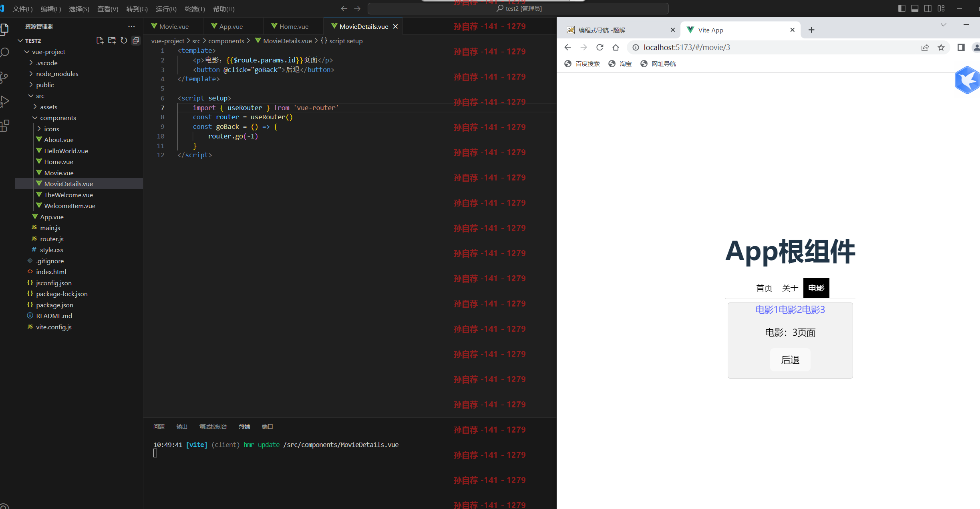Open the Search view in activity bar
Viewport: 980px width, 509px height.
[x=4, y=52]
